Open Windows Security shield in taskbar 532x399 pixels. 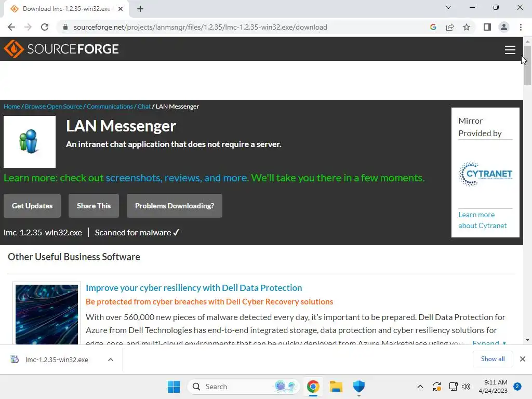tap(358, 387)
